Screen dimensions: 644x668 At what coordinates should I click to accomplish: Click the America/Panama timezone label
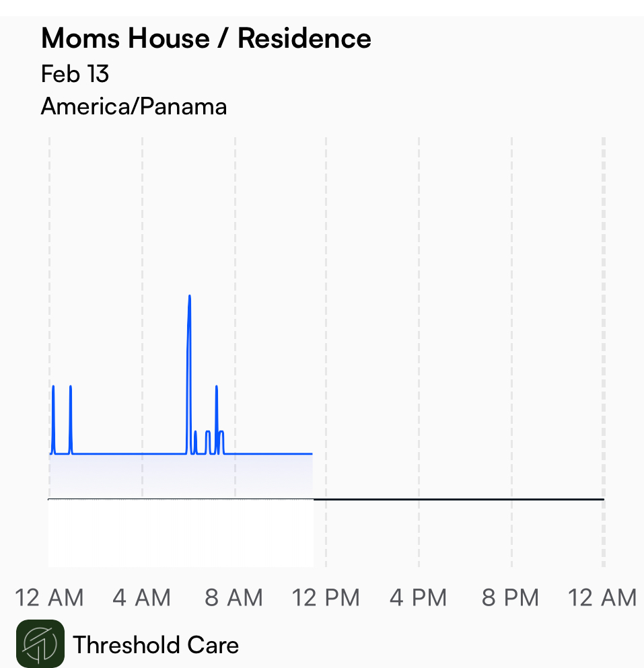click(x=134, y=106)
